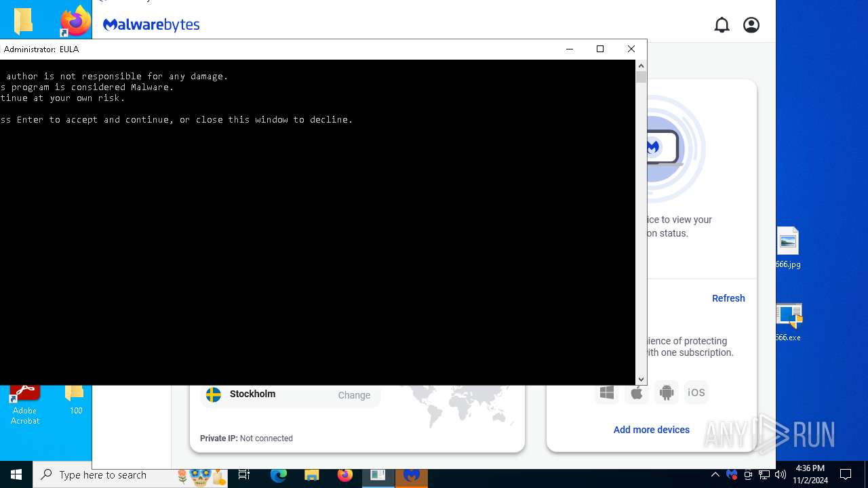Click the taskbar search box

130,475
